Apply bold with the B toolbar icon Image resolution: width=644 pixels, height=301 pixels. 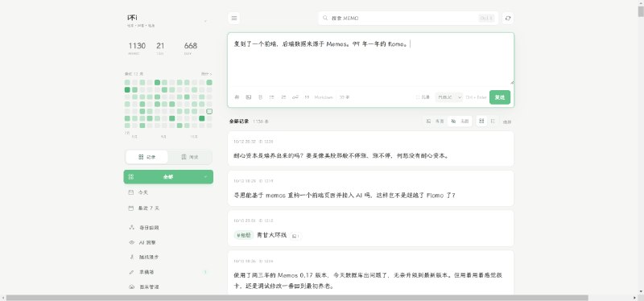(x=260, y=97)
